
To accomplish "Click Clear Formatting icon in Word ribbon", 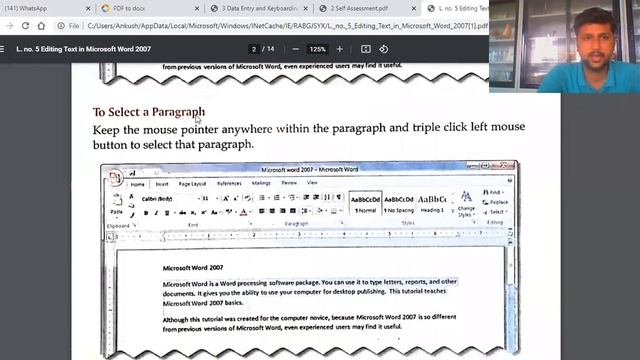I will coord(247,199).
